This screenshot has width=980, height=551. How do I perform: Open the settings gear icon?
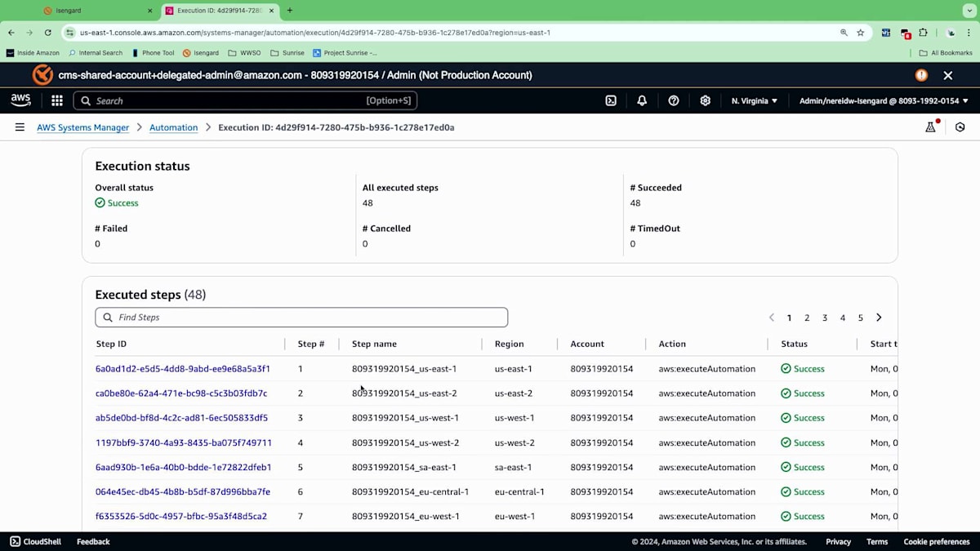(x=706, y=100)
